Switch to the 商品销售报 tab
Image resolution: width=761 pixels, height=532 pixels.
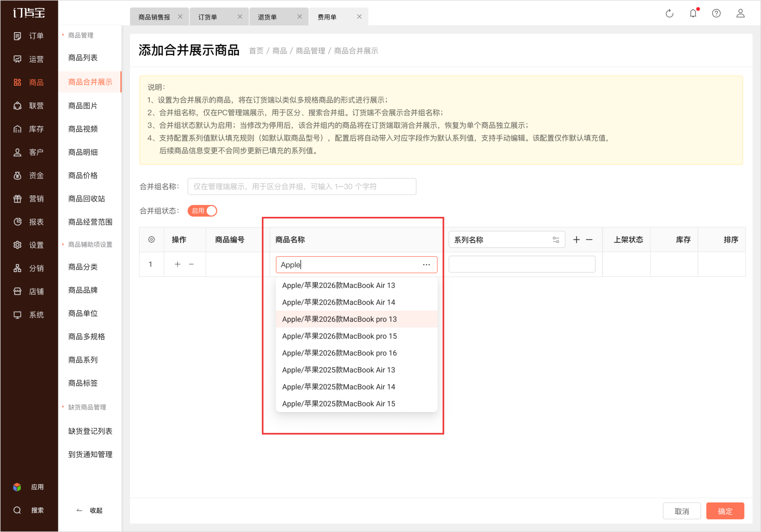[x=154, y=17]
